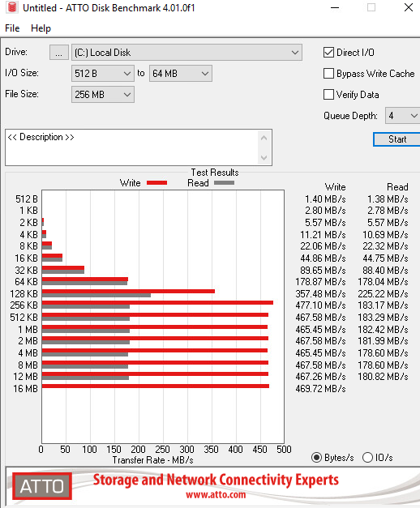Uncheck the Direct I/O checkbox

[328, 52]
